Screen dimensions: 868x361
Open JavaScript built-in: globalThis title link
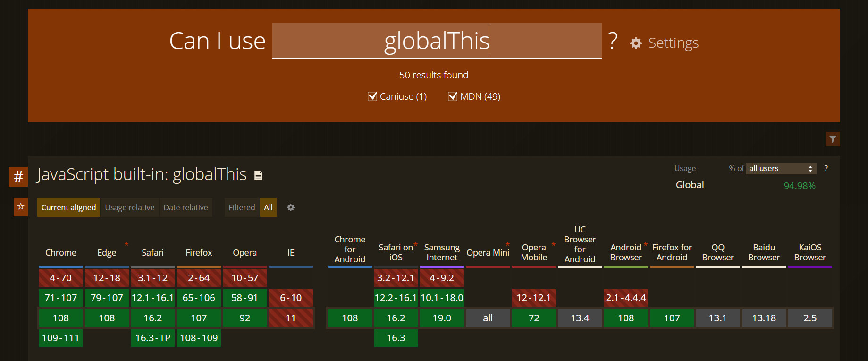(x=142, y=174)
